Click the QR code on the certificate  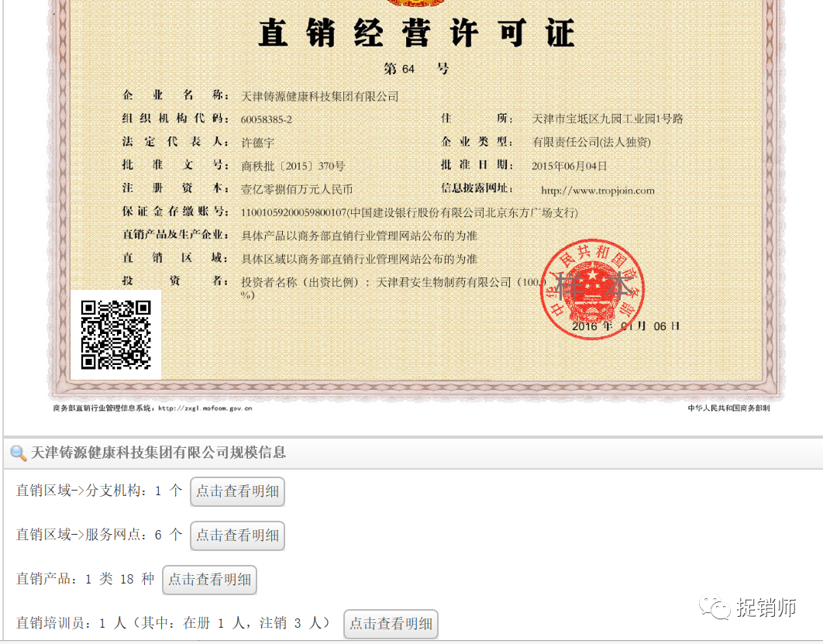tap(116, 334)
